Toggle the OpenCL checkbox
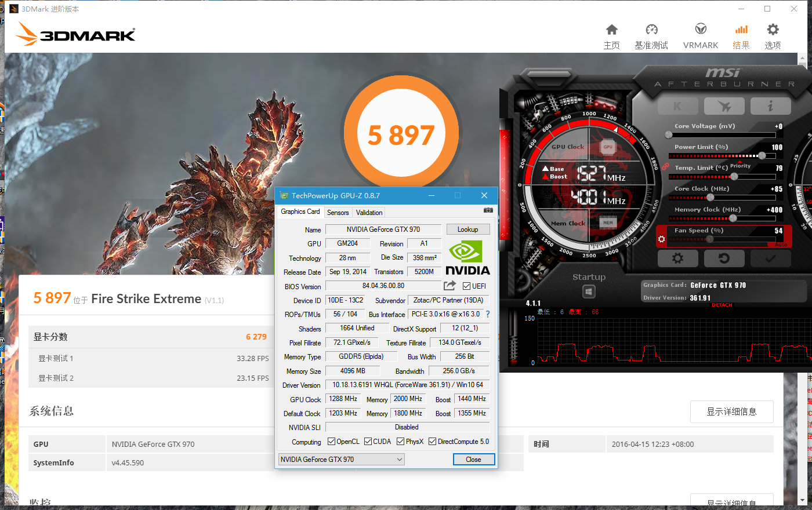This screenshot has height=510, width=812. tap(331, 442)
